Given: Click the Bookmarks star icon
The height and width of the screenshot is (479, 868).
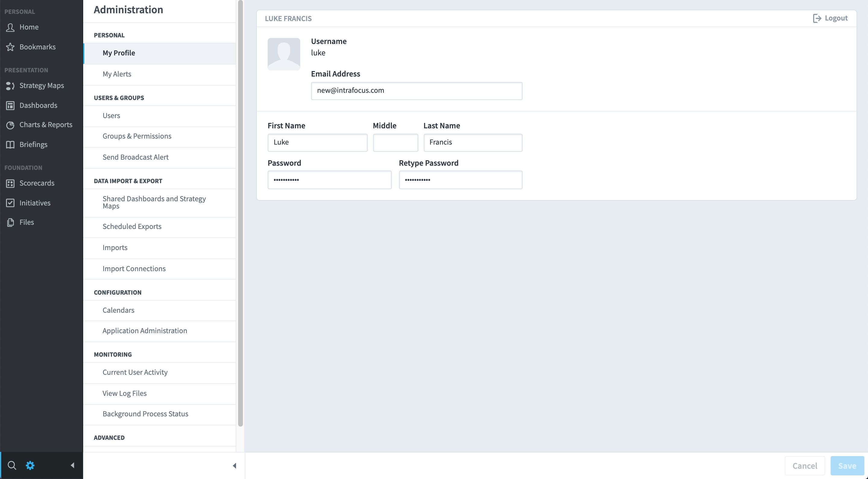Looking at the screenshot, I should coord(11,47).
